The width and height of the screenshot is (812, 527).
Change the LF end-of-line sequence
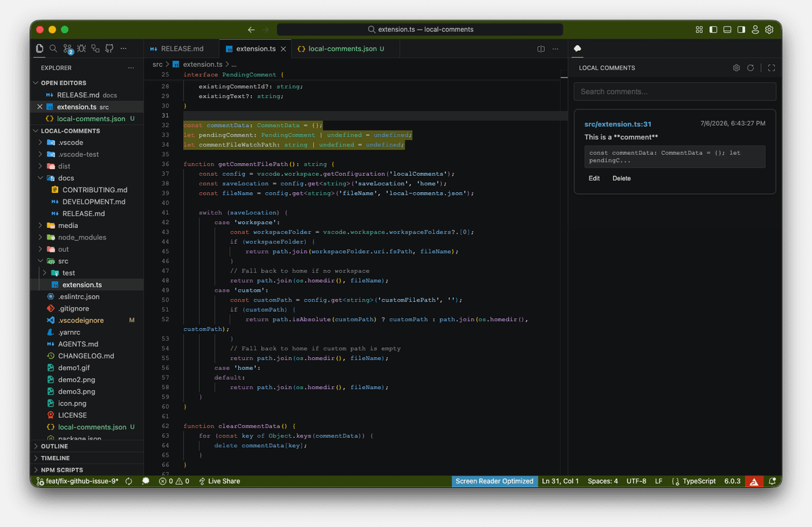tap(658, 481)
